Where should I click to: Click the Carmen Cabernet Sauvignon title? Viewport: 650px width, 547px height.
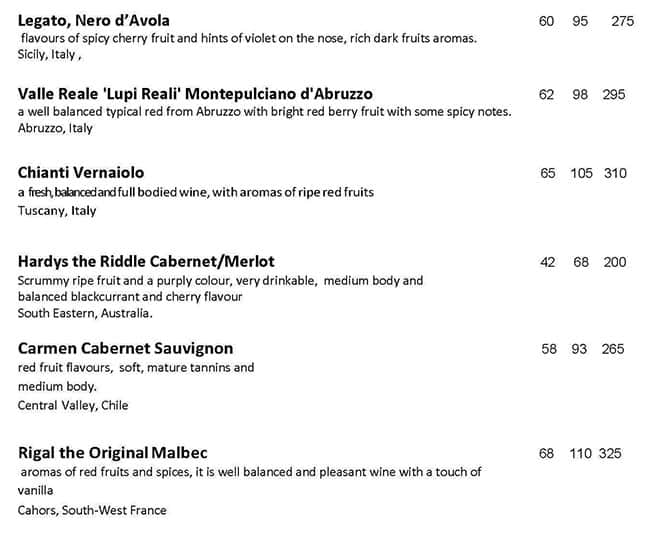click(x=125, y=348)
